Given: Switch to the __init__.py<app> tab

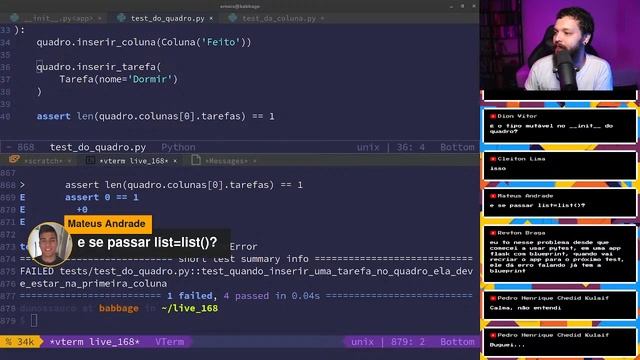Looking at the screenshot, I should [58, 18].
